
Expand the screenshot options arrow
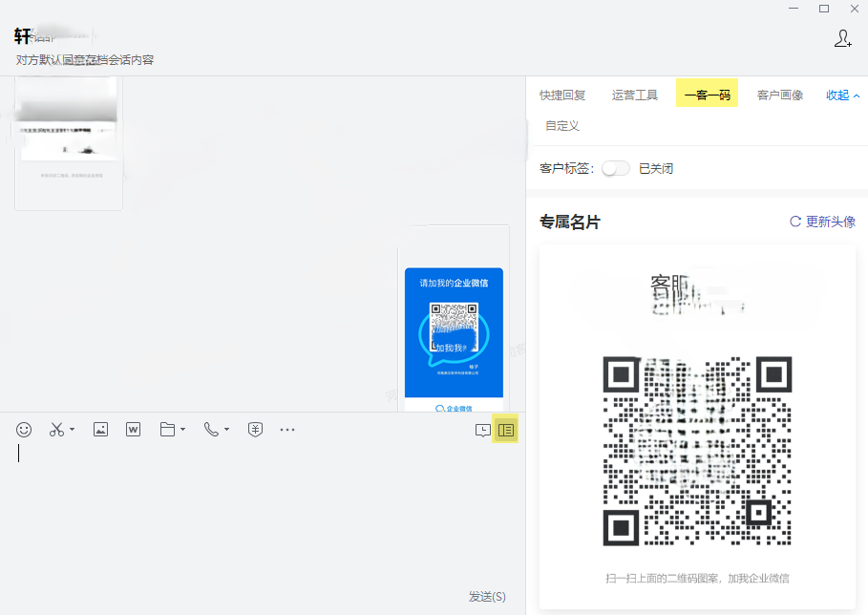(72, 430)
